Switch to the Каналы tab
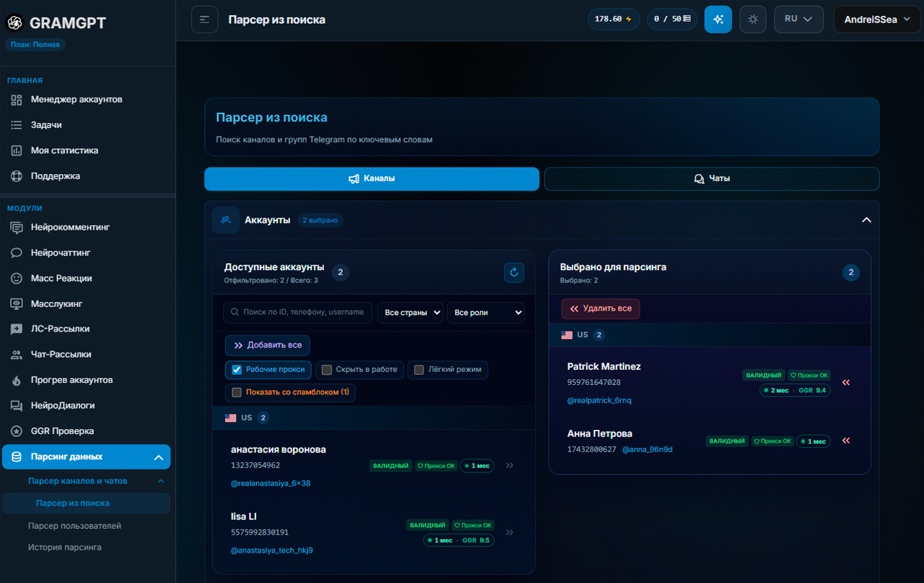The image size is (924, 583). [372, 178]
